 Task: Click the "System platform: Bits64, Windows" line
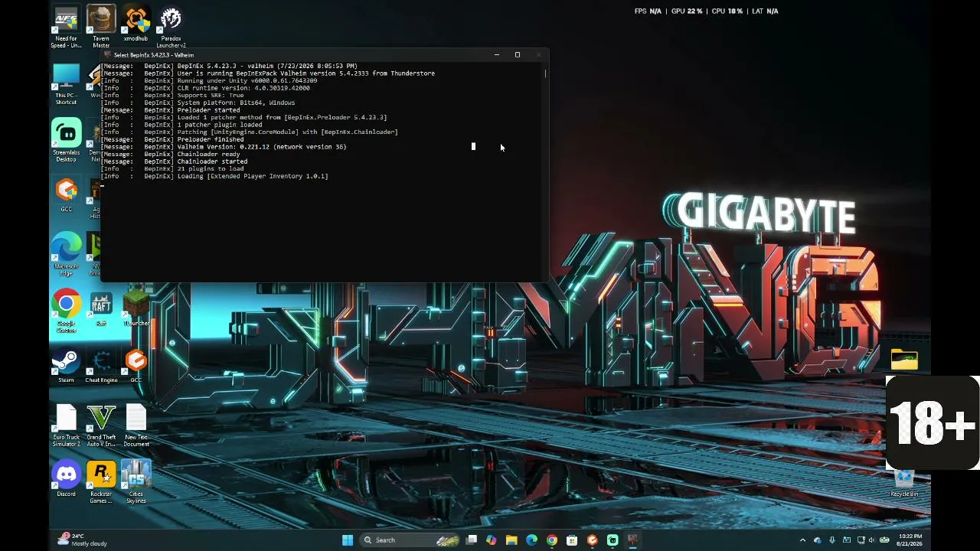click(198, 103)
